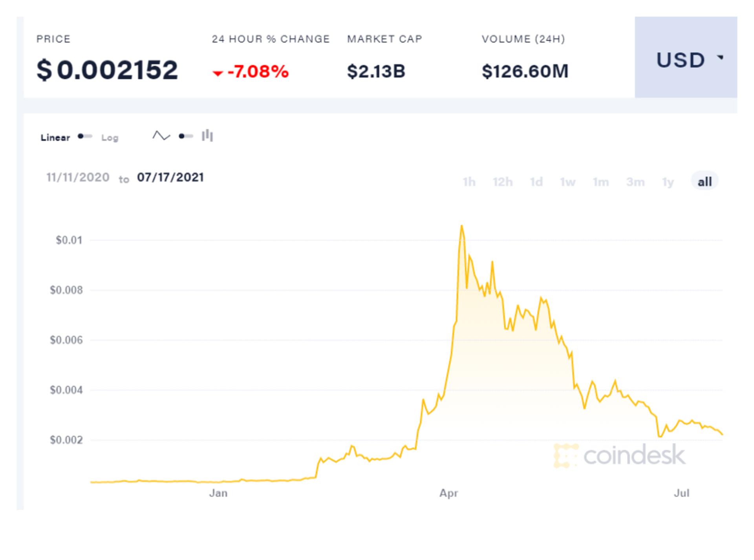Select the 1h time range
754x560 pixels.
469,182
